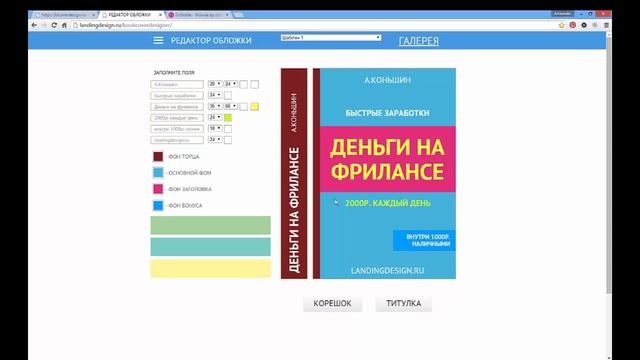Click the landingdesign.ru input field in the form
This screenshot has height=360, width=640.
[x=177, y=140]
